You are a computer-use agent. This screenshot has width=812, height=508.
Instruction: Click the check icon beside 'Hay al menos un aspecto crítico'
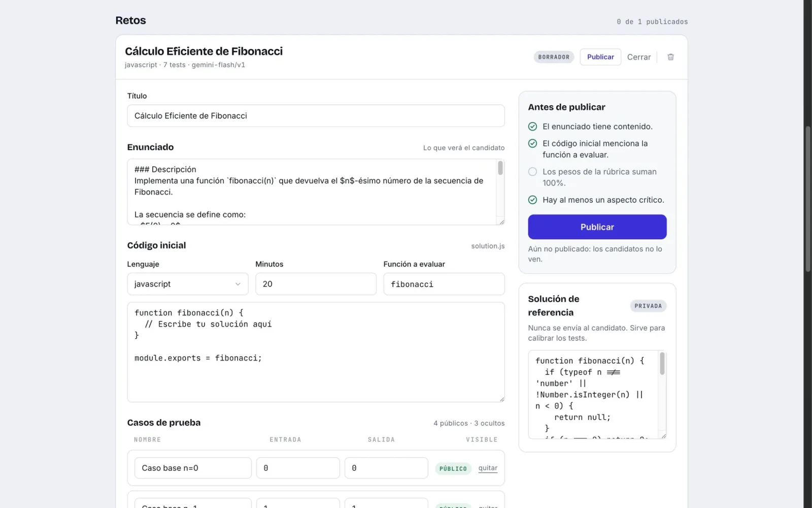pyautogui.click(x=532, y=200)
